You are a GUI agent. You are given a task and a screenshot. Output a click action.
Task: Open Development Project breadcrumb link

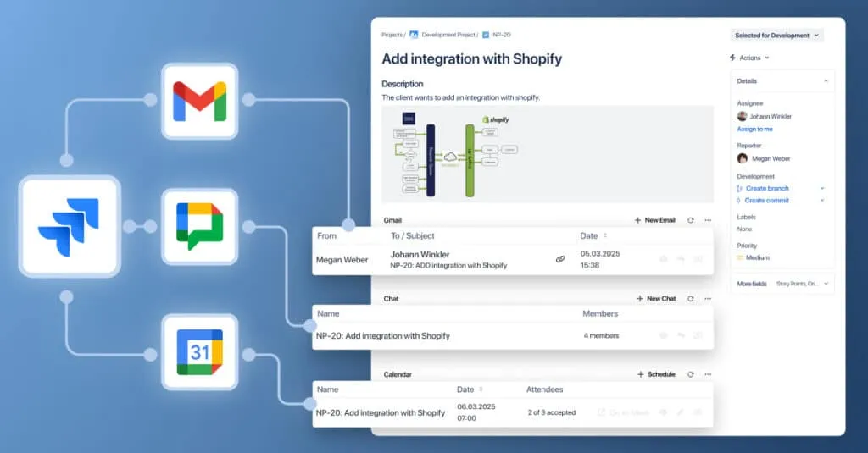point(448,35)
